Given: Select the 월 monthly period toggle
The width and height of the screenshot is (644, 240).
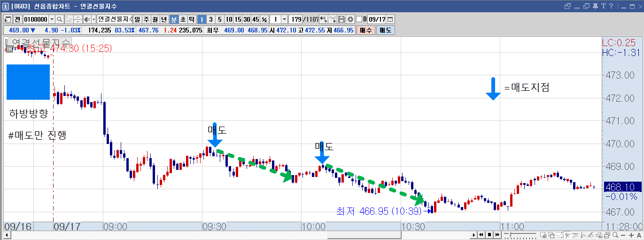Looking at the screenshot, I should coord(155,19).
